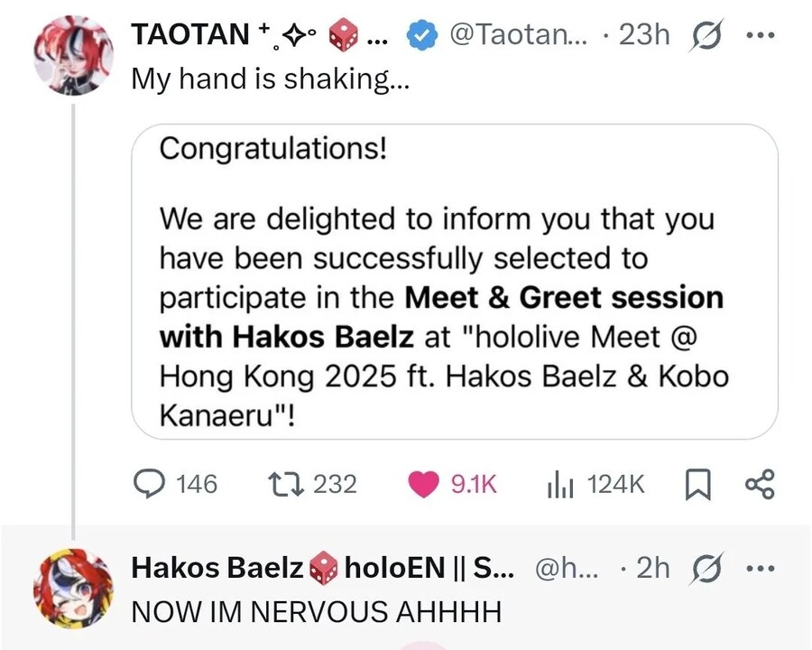Share TAOTAN's post
Viewport: 812px width, 650px height.
760,484
